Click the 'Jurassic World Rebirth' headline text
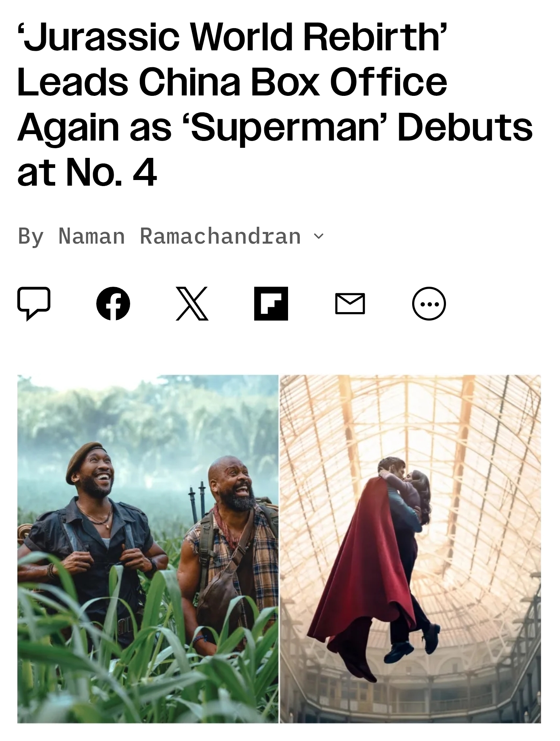 [x=232, y=37]
